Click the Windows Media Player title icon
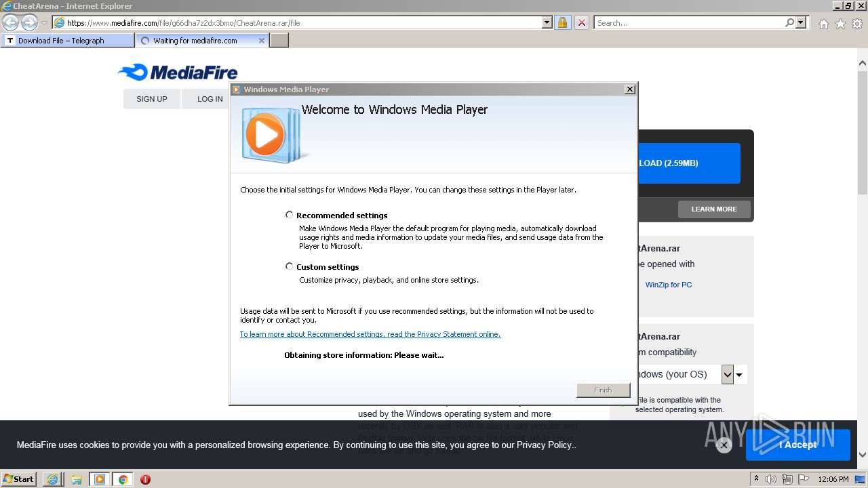The height and width of the screenshot is (488, 868). coord(237,89)
